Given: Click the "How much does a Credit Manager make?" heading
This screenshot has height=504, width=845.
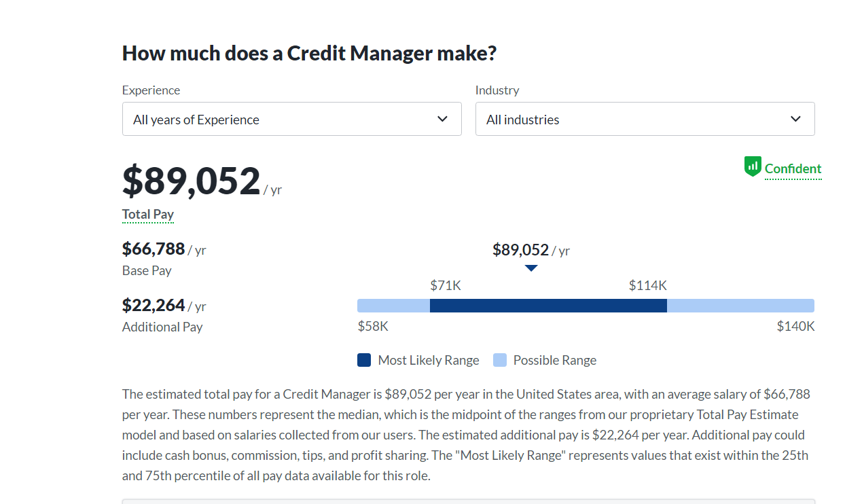Looking at the screenshot, I should [x=309, y=53].
